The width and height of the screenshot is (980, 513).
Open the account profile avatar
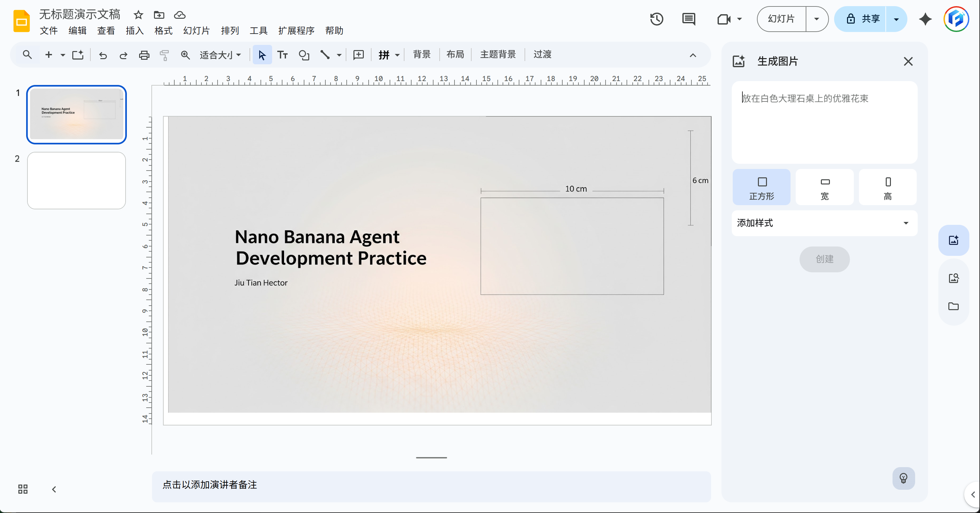pos(956,19)
